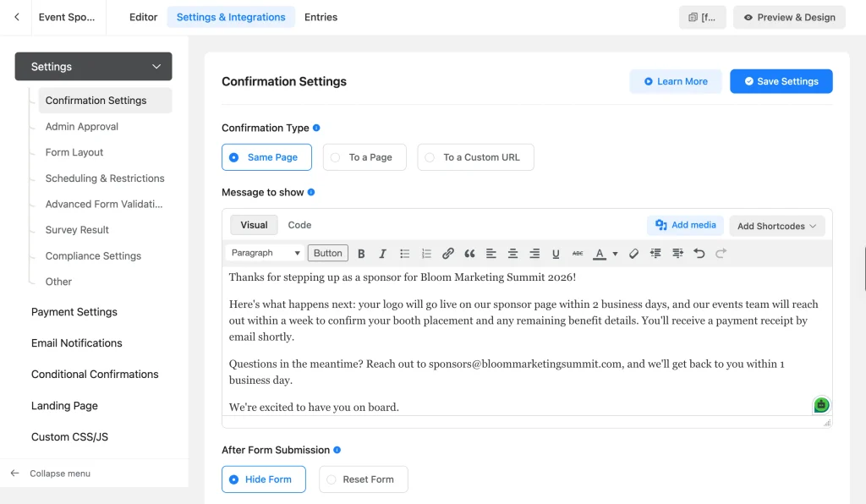Underline the selected text
The height and width of the screenshot is (504, 866).
tap(556, 254)
